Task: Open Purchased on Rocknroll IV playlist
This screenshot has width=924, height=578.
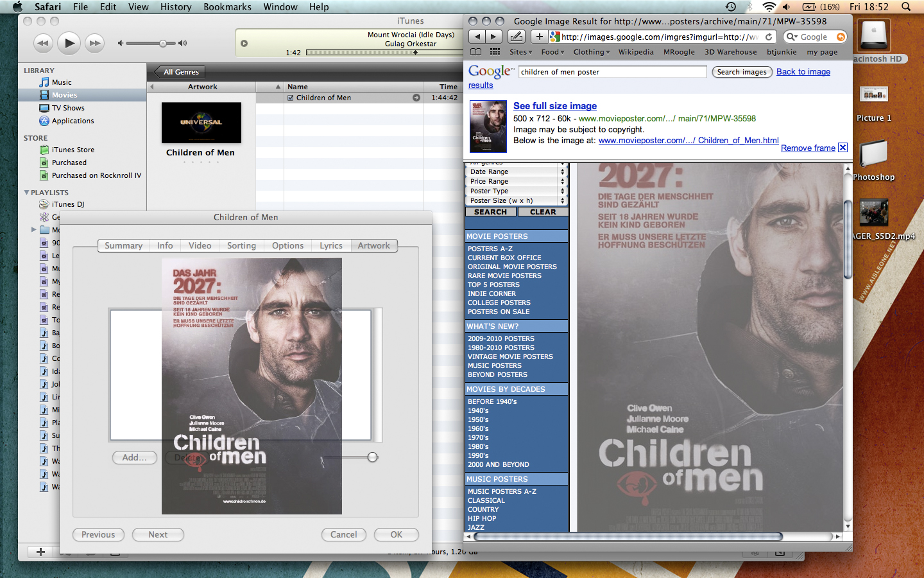Action: pyautogui.click(x=96, y=175)
